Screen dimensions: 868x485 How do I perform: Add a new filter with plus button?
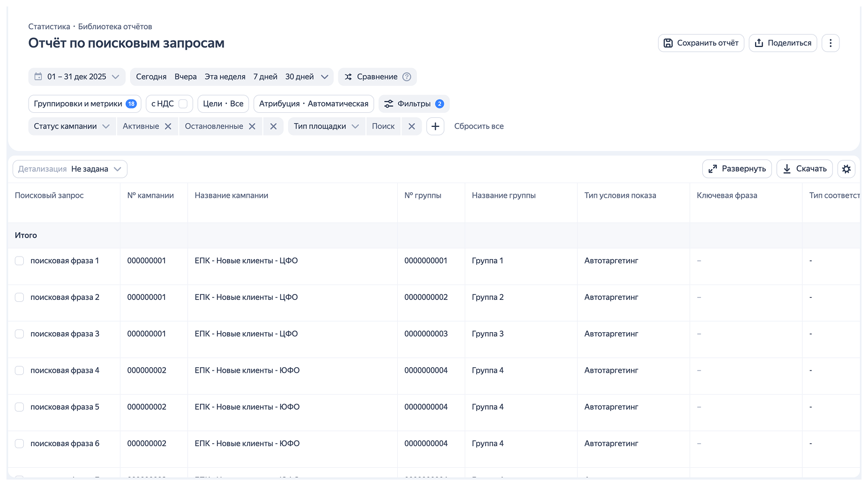click(x=435, y=126)
